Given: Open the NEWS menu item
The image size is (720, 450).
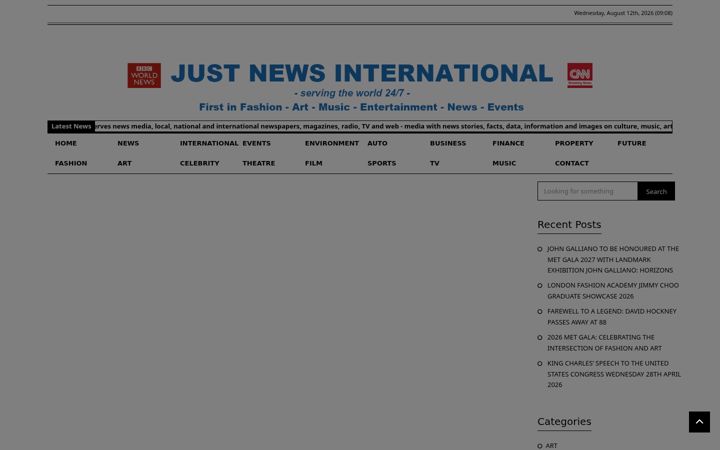Looking at the screenshot, I should (128, 143).
